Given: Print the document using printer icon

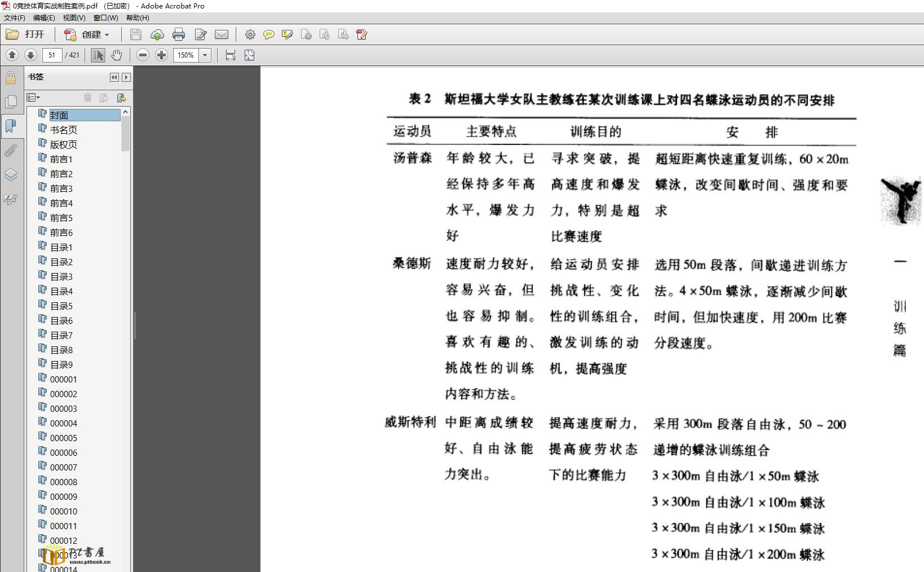Looking at the screenshot, I should (179, 35).
